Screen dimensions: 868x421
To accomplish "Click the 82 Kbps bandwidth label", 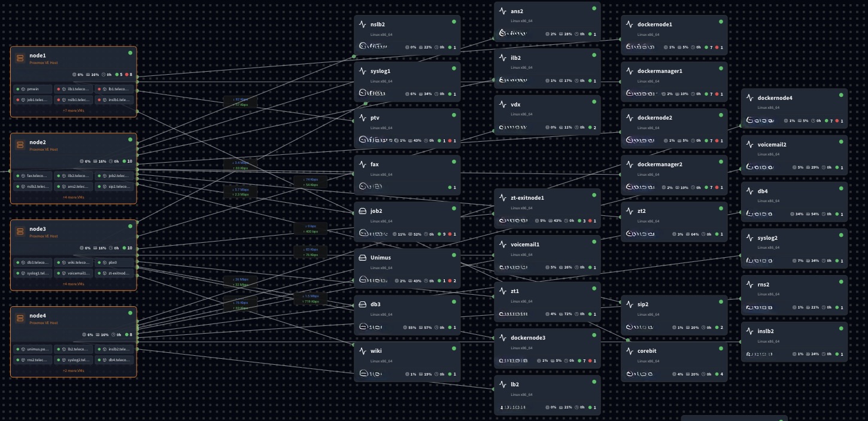I will [x=240, y=99].
